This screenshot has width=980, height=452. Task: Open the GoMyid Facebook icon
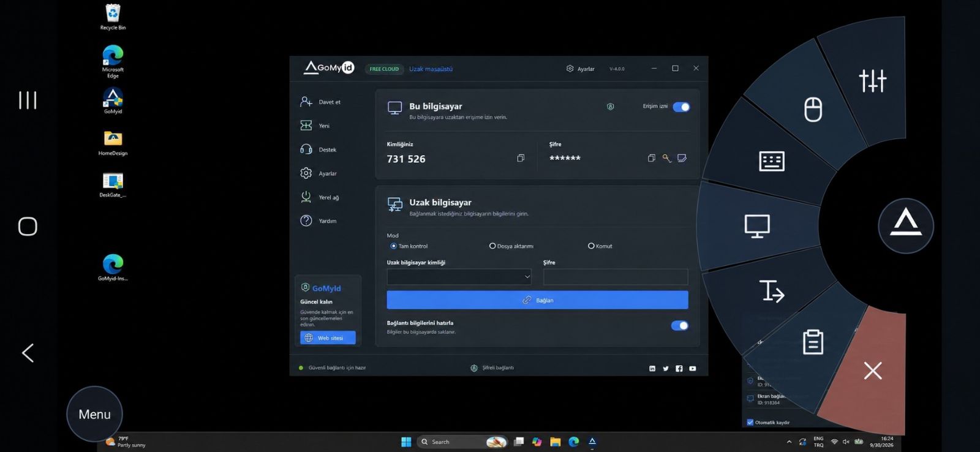[x=679, y=369]
